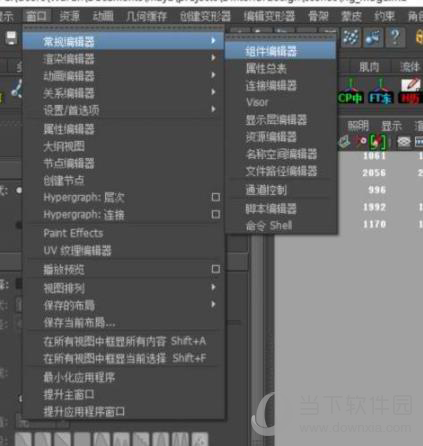Open 命令 Shell from the submenu
Screen dimensions: 423x446
(x=280, y=226)
